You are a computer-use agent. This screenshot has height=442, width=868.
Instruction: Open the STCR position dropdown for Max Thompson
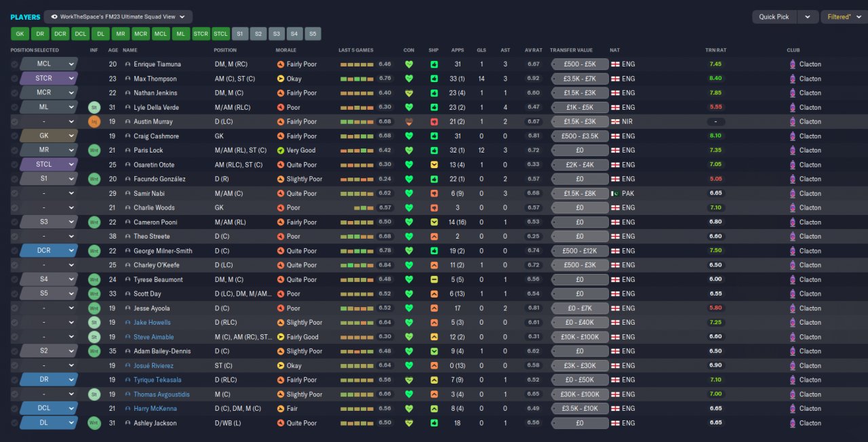[49, 79]
